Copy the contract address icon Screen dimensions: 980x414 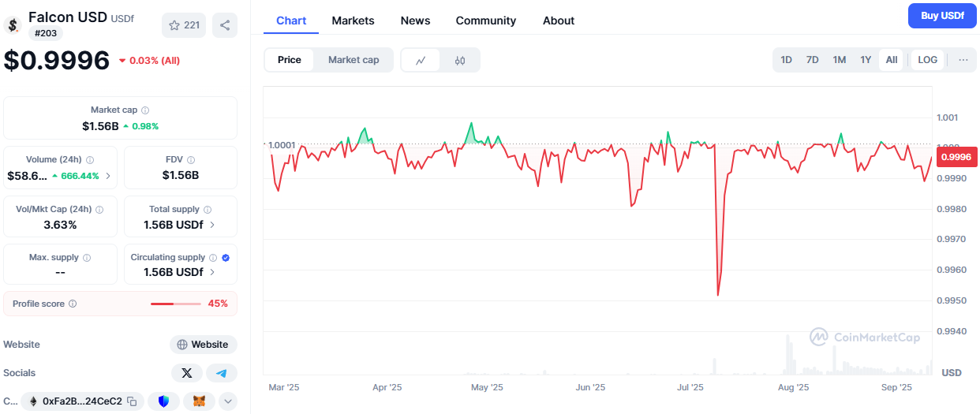tap(132, 401)
